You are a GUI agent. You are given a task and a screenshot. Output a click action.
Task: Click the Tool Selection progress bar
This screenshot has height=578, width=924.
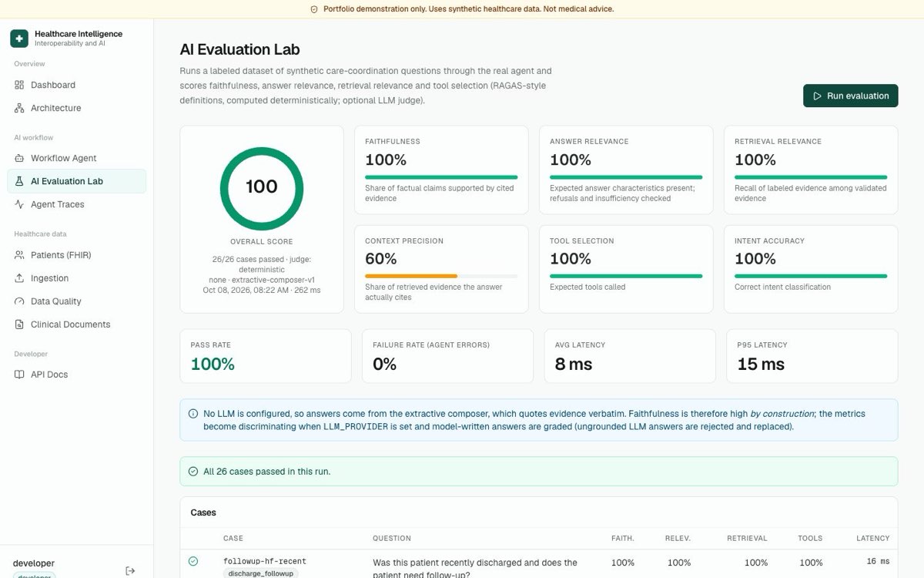click(626, 276)
